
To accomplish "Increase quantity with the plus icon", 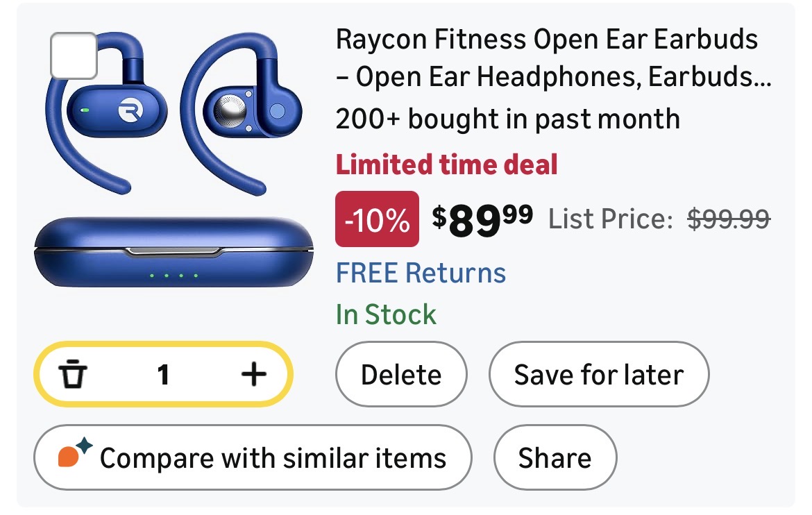I will (x=253, y=375).
